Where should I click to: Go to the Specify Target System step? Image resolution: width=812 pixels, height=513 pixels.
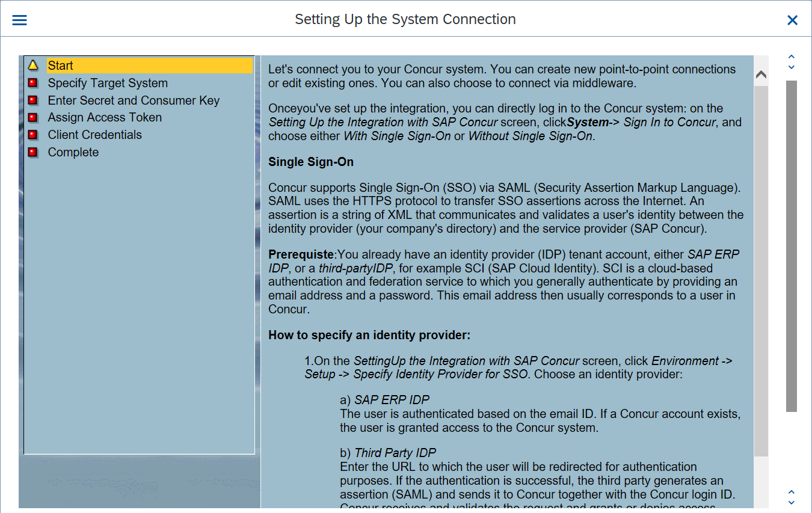coord(108,83)
